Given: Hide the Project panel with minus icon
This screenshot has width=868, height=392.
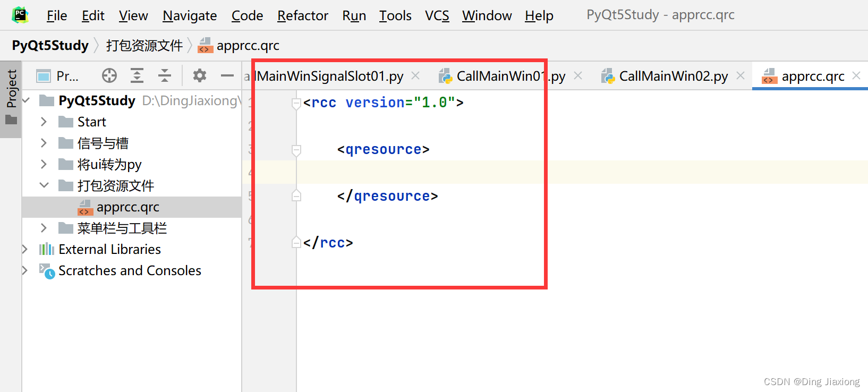Looking at the screenshot, I should pos(227,76).
